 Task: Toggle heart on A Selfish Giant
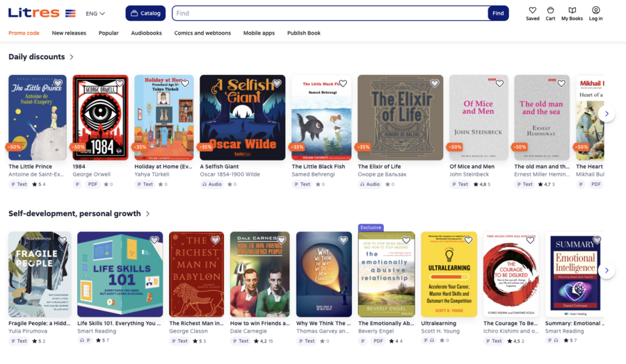click(x=277, y=83)
